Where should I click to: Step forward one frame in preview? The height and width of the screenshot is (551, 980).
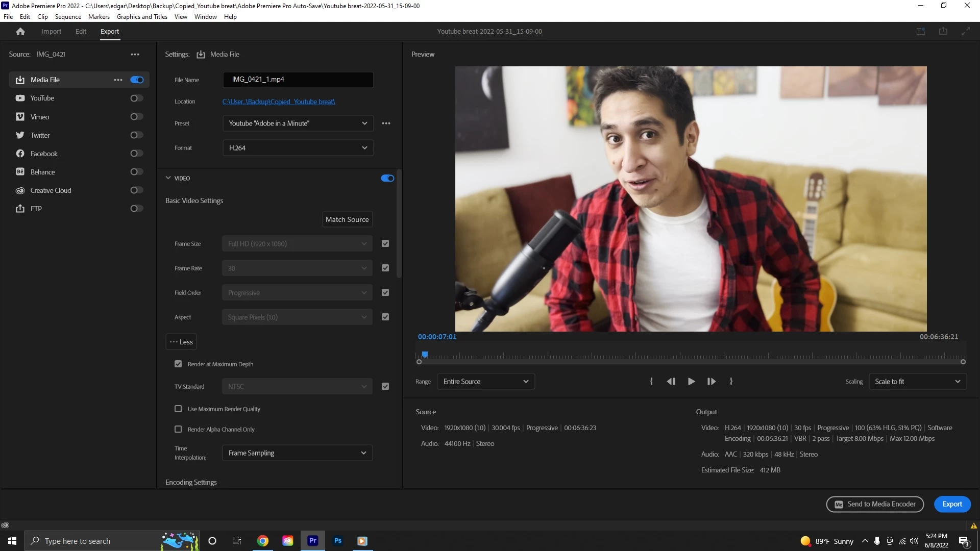[x=711, y=382]
